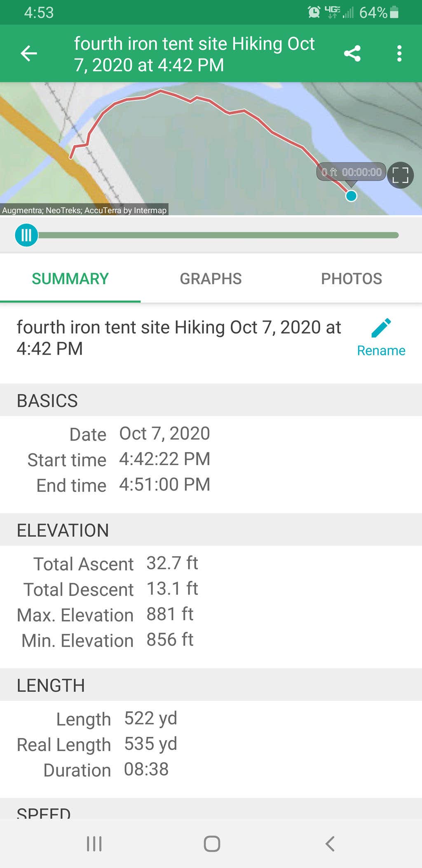Image resolution: width=422 pixels, height=868 pixels.
Task: Tap the 0 ft 00:00:00 map tooltip
Action: tap(351, 172)
